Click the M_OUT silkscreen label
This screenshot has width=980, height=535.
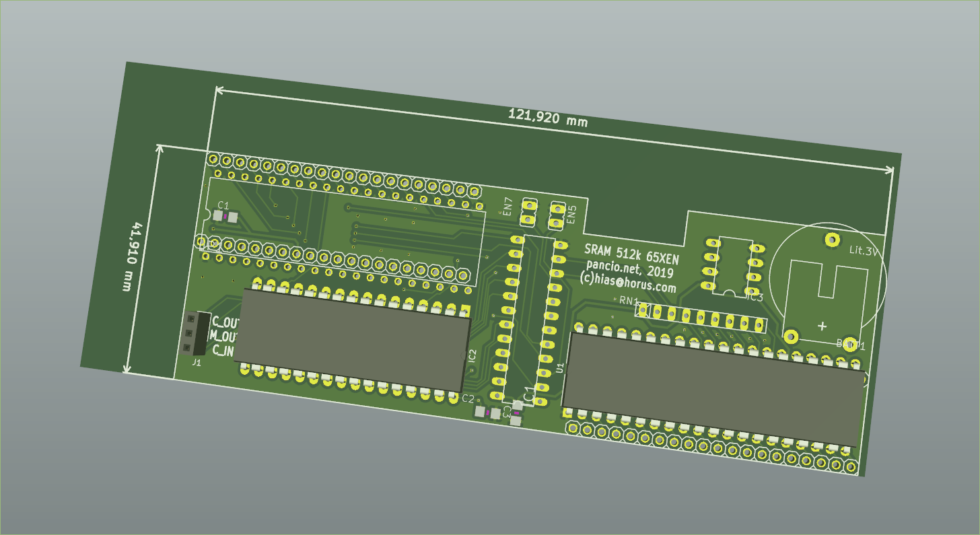(x=223, y=336)
